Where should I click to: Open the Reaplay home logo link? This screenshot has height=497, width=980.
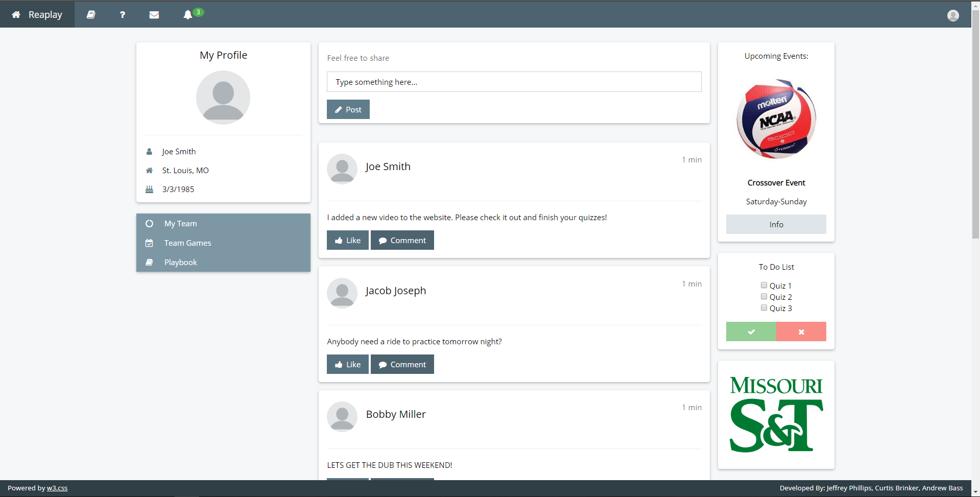coord(37,14)
